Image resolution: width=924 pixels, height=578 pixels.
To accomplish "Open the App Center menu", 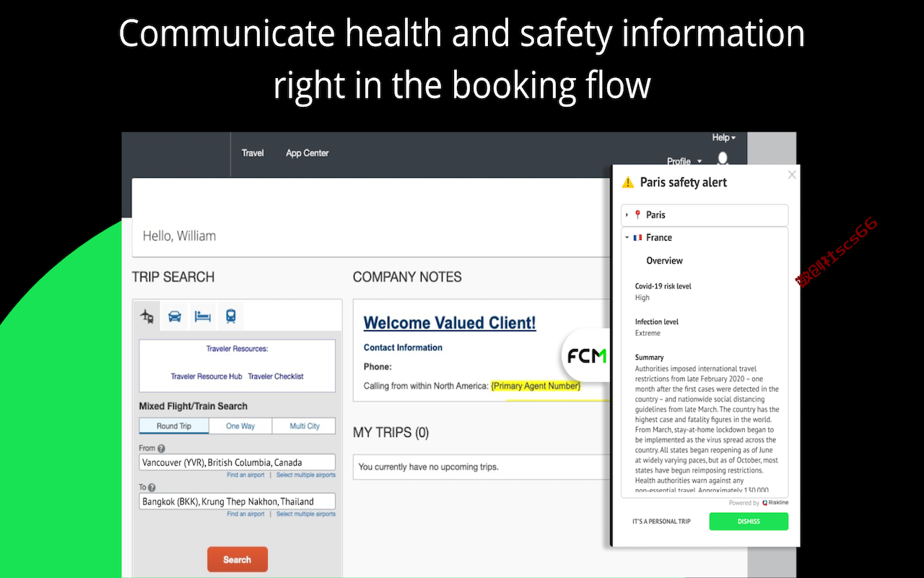I will 308,153.
